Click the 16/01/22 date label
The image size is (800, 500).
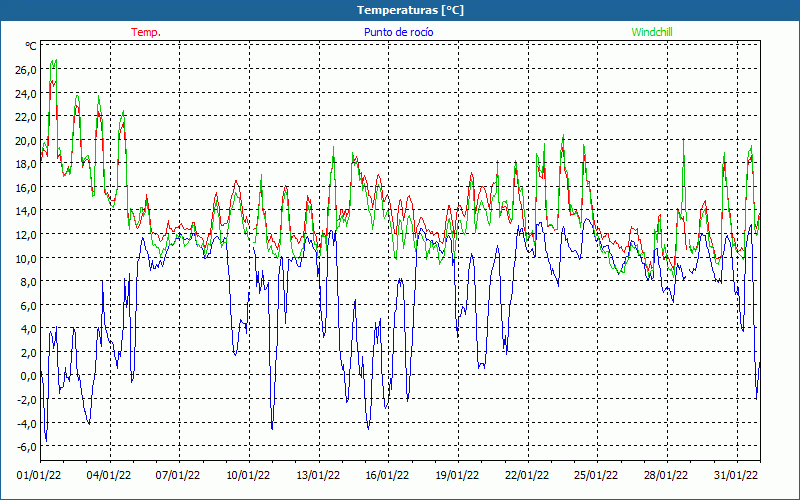tap(387, 476)
